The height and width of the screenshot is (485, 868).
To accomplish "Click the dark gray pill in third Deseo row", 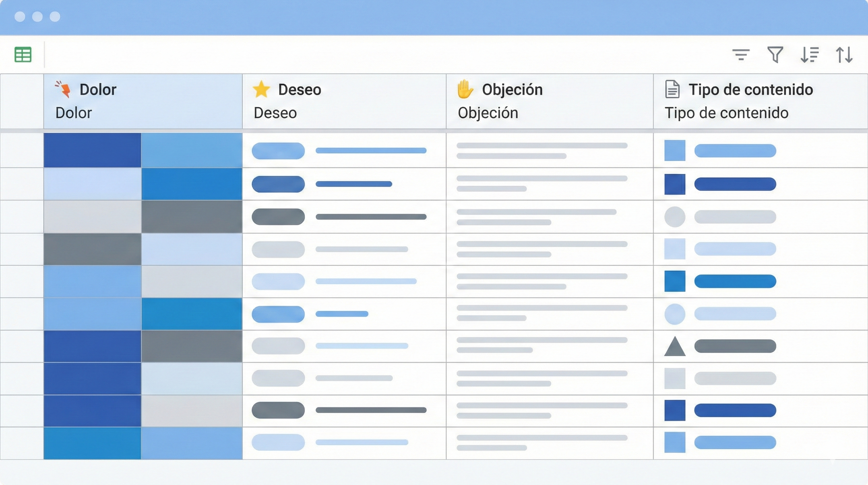I will point(278,217).
